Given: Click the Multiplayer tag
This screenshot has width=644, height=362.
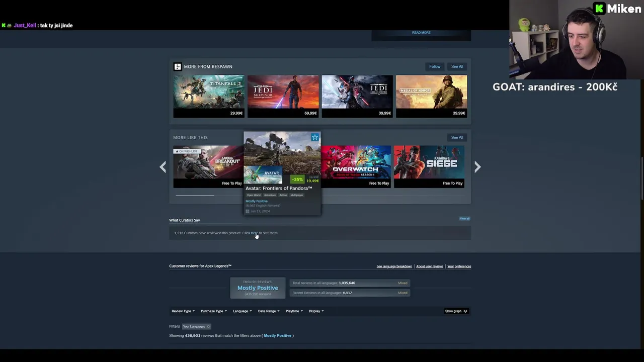Looking at the screenshot, I should click(297, 195).
